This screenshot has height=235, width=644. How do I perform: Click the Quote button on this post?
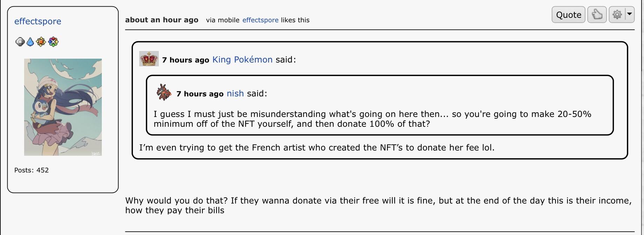pos(568,15)
